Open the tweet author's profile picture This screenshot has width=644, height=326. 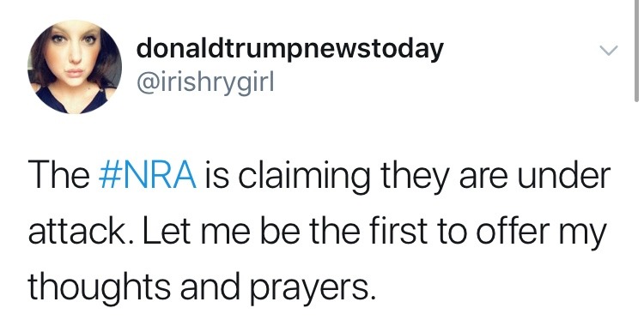pos(75,67)
